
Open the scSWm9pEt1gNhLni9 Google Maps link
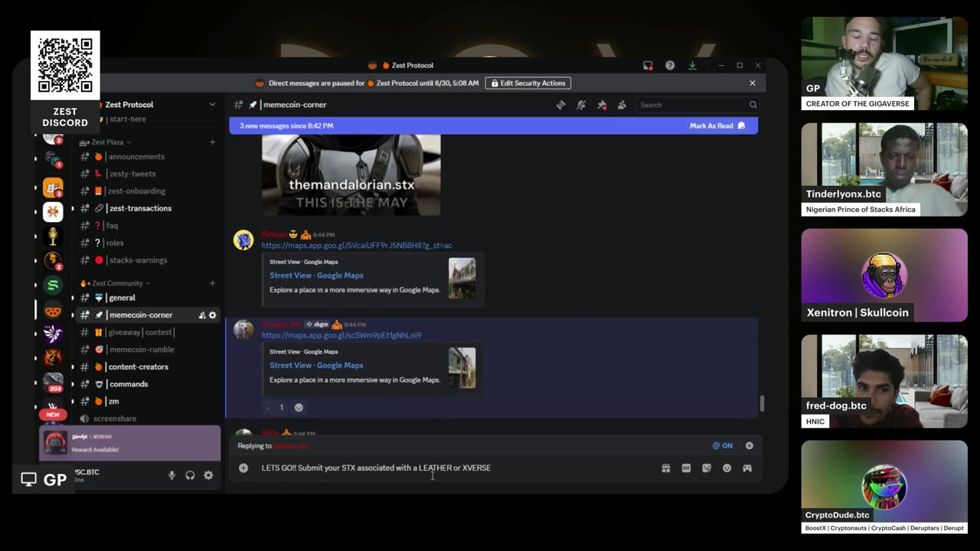click(x=341, y=335)
